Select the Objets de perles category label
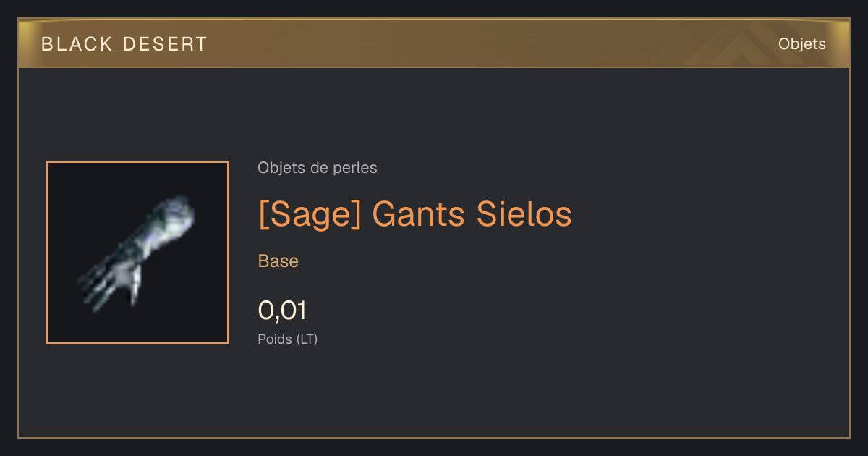This screenshot has width=868, height=456. point(318,168)
